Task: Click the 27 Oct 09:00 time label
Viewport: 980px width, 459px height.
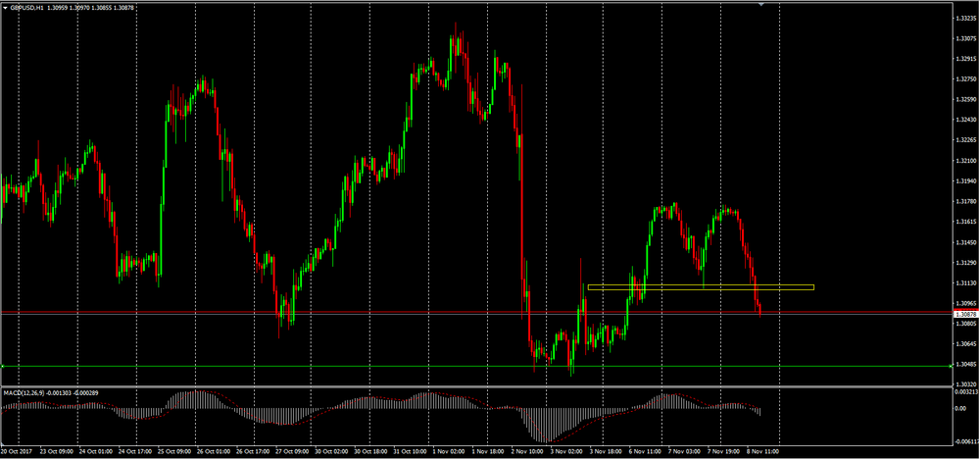Action: [292, 450]
